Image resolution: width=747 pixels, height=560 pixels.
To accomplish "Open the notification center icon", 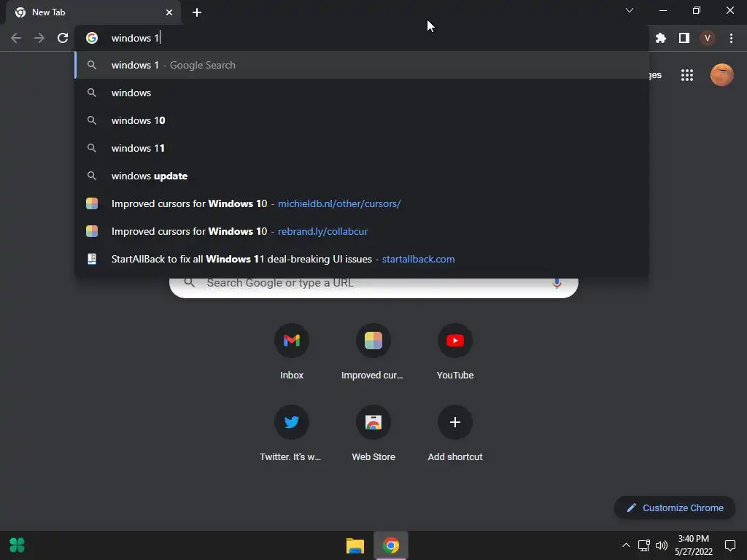I will point(729,545).
